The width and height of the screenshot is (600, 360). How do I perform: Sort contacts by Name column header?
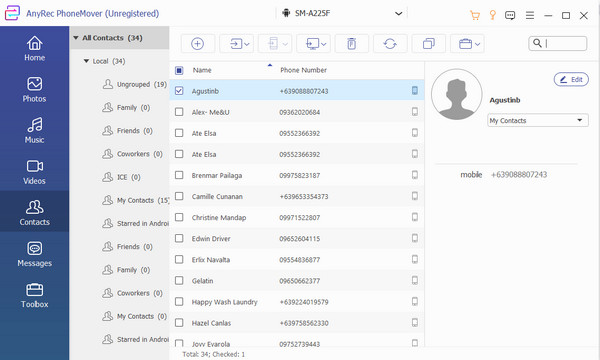coord(202,70)
